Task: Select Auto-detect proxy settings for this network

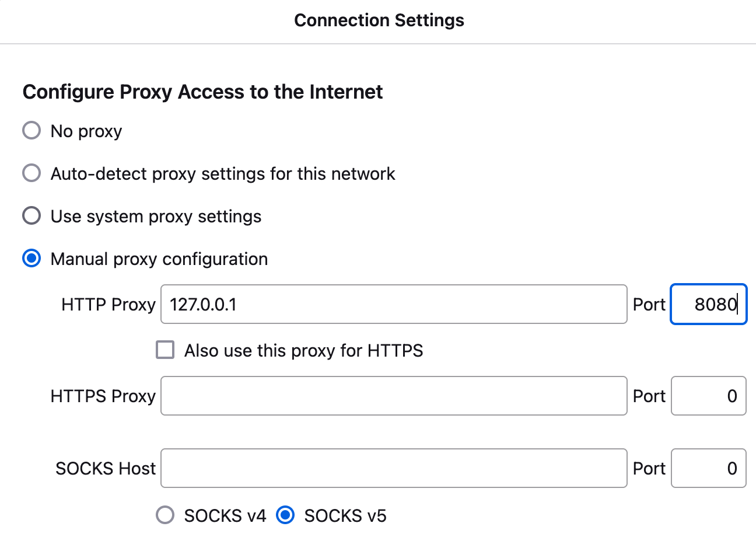Action: [x=32, y=173]
